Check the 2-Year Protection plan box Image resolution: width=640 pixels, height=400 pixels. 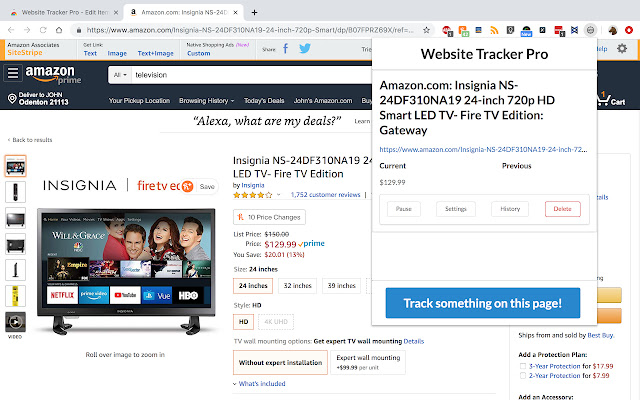pos(522,376)
